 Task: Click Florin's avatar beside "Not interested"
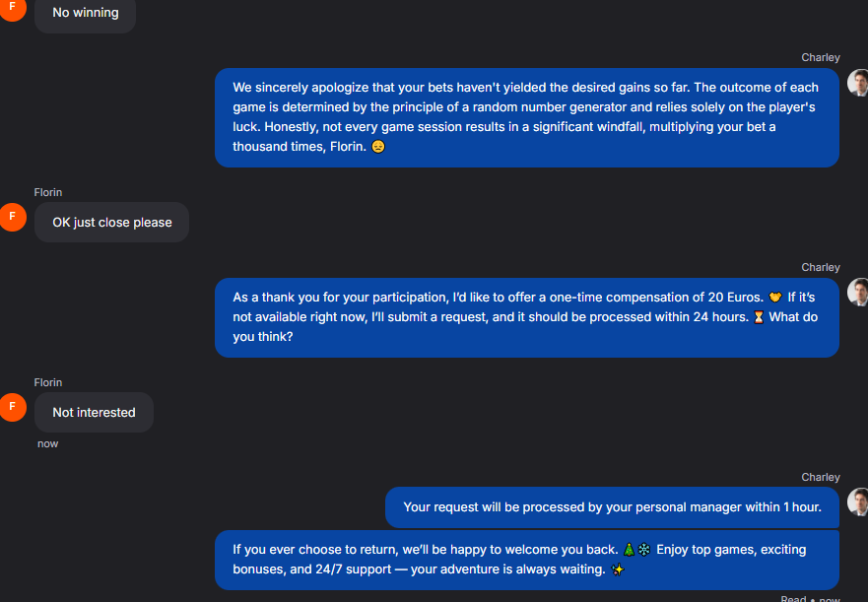coord(13,407)
